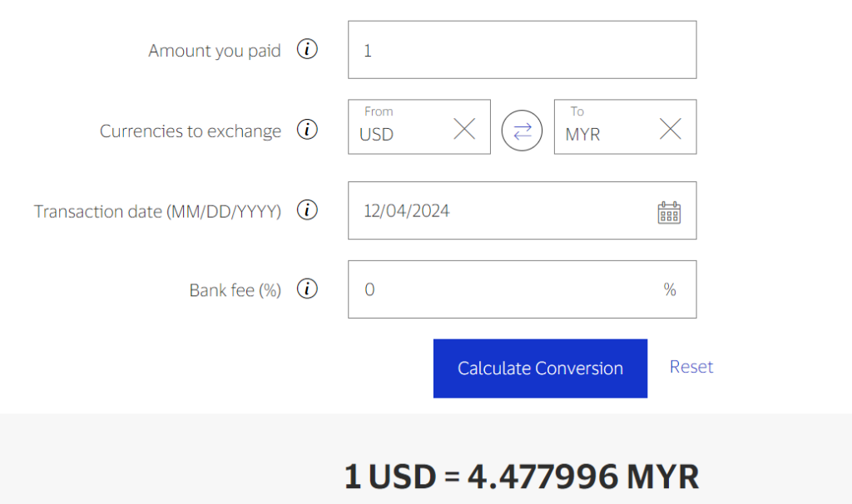Open the From currency dropdown showing USD
The height and width of the screenshot is (504, 852).
coord(401,133)
